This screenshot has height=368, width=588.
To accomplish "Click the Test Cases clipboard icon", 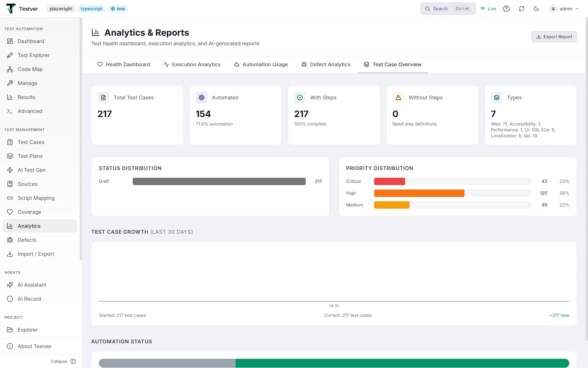I will tap(10, 142).
